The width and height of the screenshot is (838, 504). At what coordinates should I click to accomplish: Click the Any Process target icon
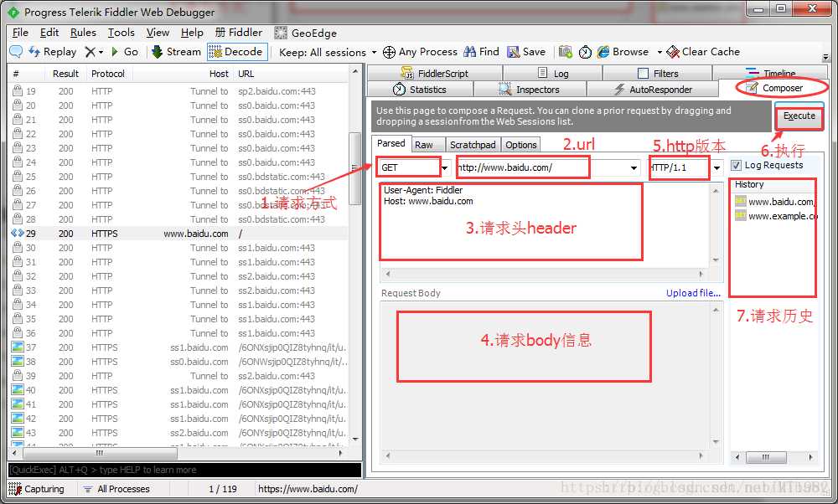389,52
